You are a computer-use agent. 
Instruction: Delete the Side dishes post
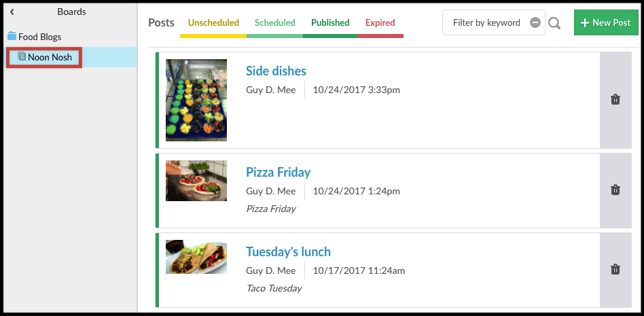coord(615,99)
